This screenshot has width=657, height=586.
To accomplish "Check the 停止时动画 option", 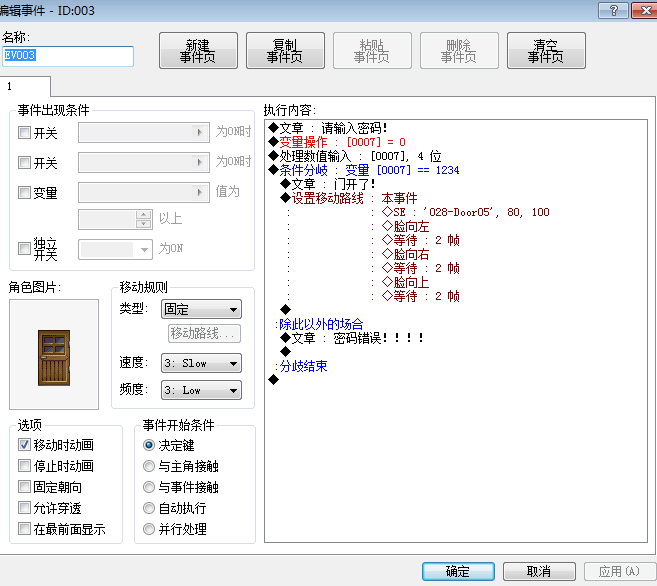I will pyautogui.click(x=24, y=465).
